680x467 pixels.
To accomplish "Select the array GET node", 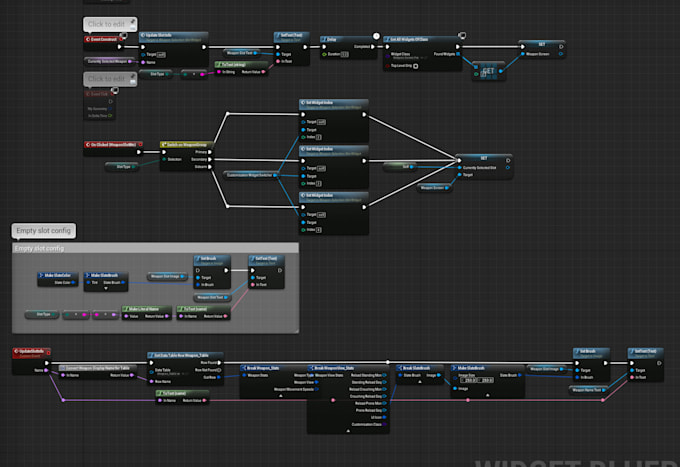I will [x=488, y=71].
